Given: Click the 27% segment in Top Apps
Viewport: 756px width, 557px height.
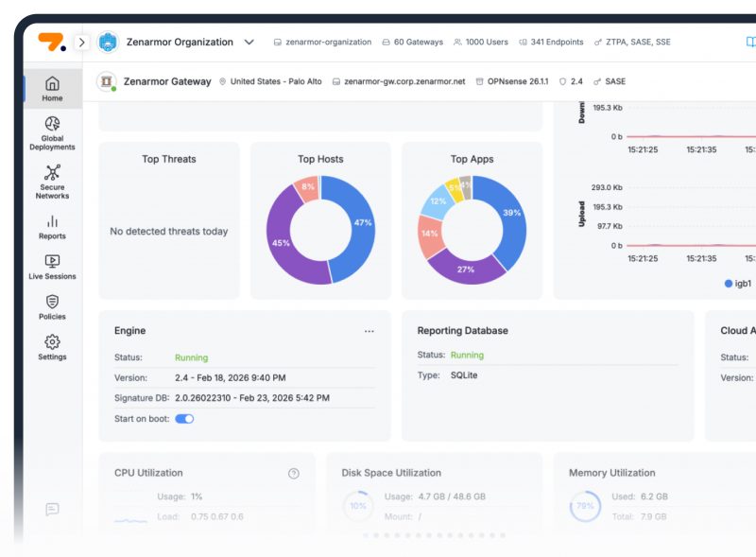Looking at the screenshot, I should coord(465,270).
